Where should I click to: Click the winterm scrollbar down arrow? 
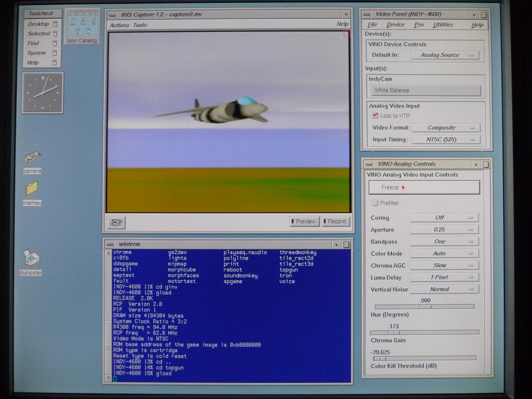[x=108, y=378]
